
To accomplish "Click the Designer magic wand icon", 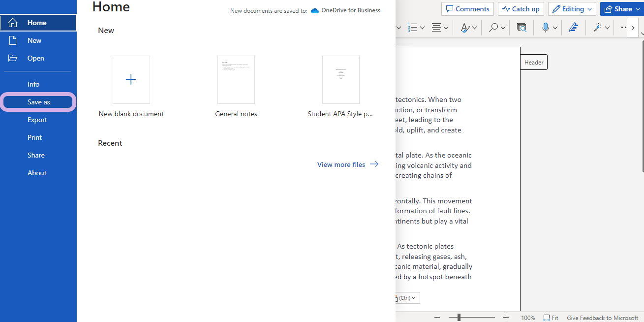I will (597, 28).
